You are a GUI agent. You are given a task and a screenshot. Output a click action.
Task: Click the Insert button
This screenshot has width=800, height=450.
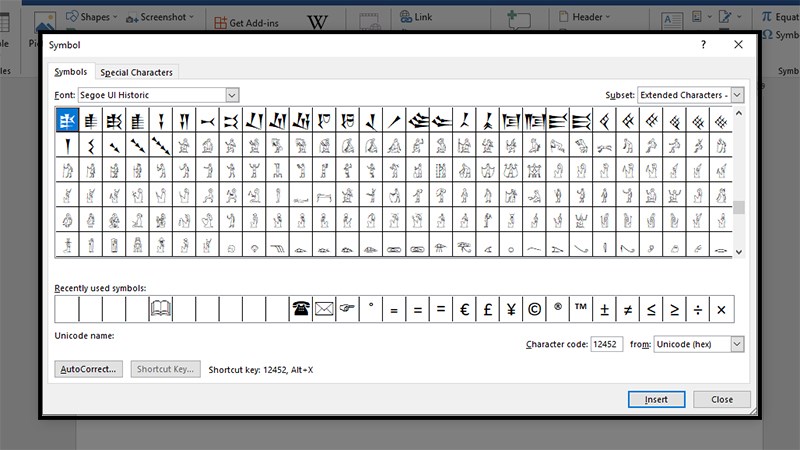[656, 399]
